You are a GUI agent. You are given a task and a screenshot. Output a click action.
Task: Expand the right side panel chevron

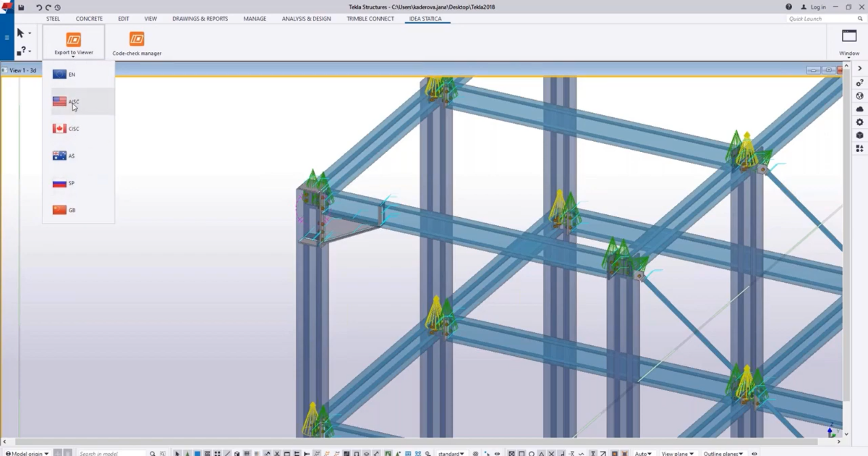coord(859,69)
